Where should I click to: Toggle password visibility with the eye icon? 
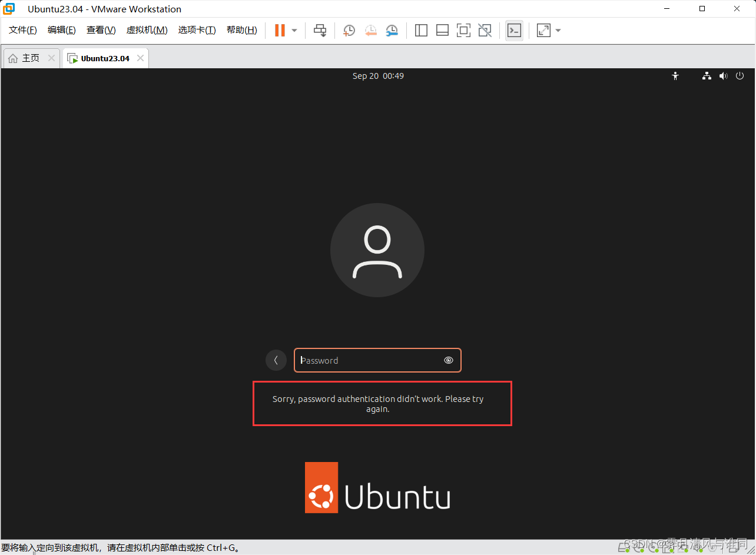(449, 360)
